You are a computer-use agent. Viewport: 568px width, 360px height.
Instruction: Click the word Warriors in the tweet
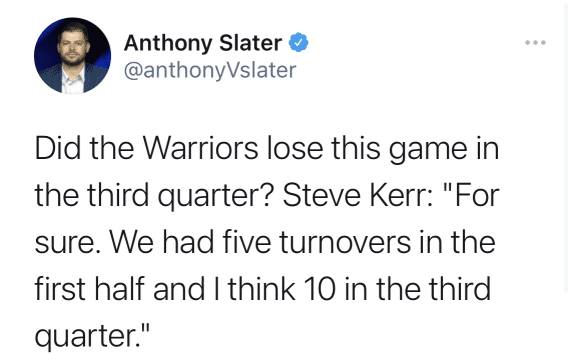(200, 148)
